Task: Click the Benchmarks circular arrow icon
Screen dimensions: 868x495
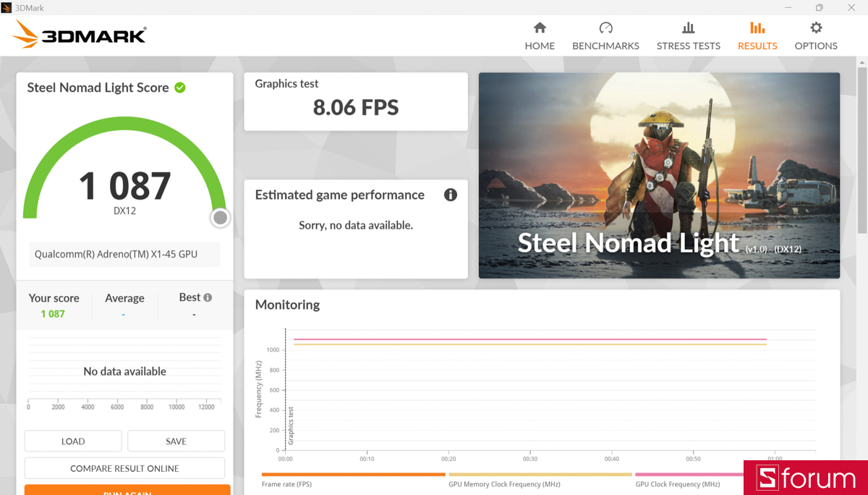Action: pyautogui.click(x=605, y=27)
